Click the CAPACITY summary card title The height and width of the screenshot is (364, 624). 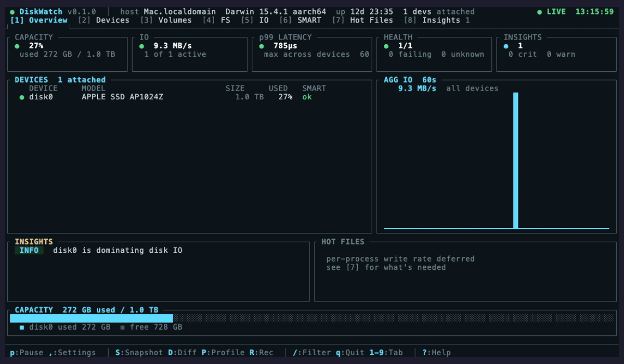coord(34,37)
